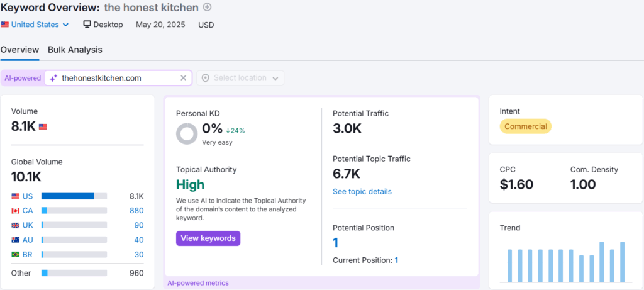The width and height of the screenshot is (644, 290).
Task: Click the CA country code link
Action: tap(28, 211)
